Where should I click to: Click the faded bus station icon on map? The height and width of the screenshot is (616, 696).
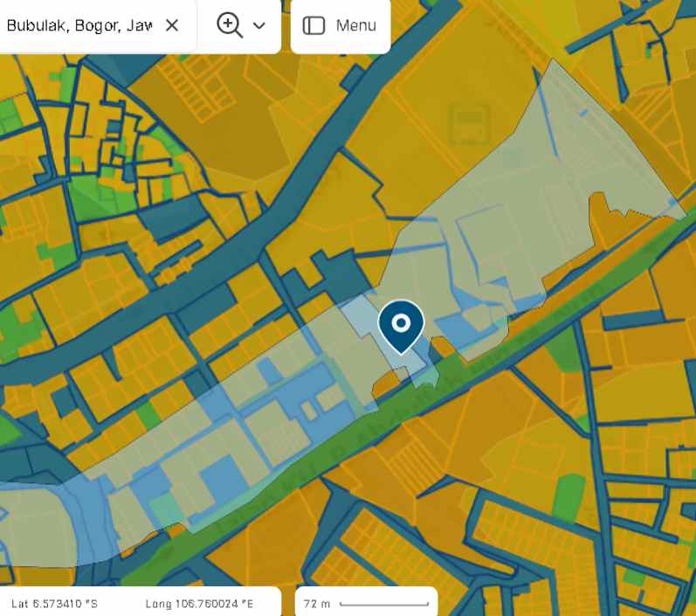pyautogui.click(x=470, y=123)
